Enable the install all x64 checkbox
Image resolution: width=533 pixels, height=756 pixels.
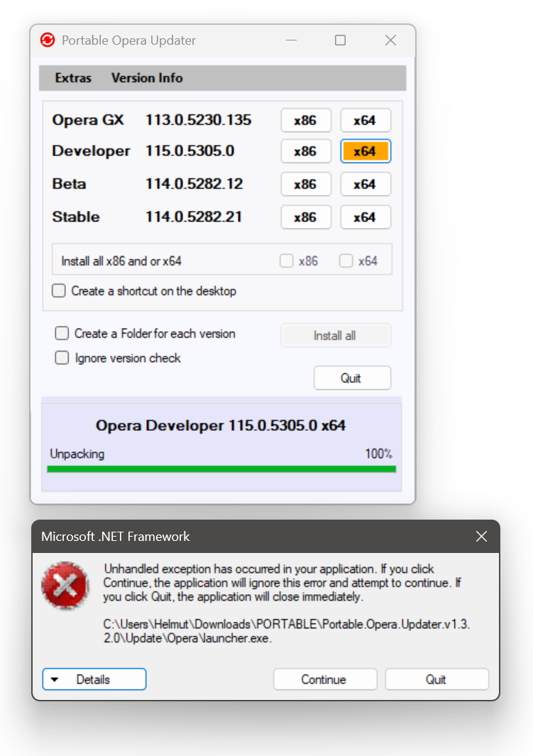346,261
